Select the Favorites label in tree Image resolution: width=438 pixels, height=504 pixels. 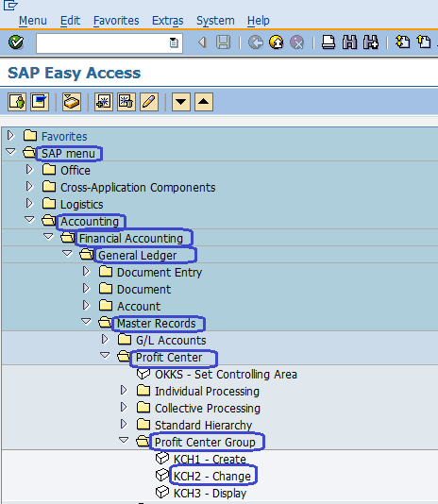click(64, 137)
